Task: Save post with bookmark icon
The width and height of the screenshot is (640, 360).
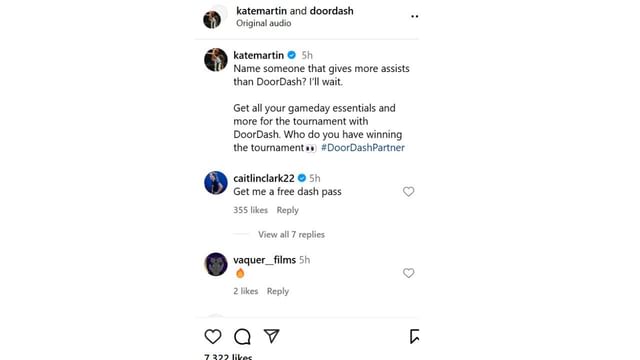Action: (414, 337)
